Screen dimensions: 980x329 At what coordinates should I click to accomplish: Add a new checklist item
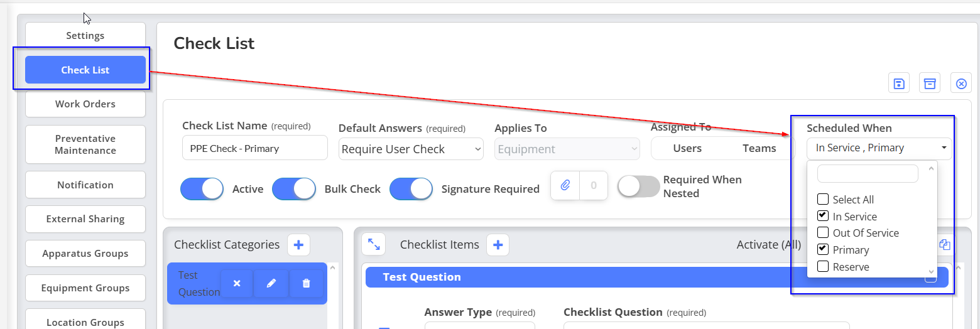pos(498,245)
